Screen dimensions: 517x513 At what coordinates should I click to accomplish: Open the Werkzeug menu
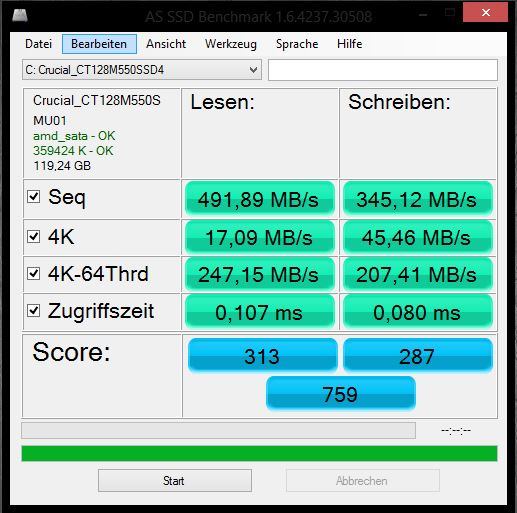231,44
